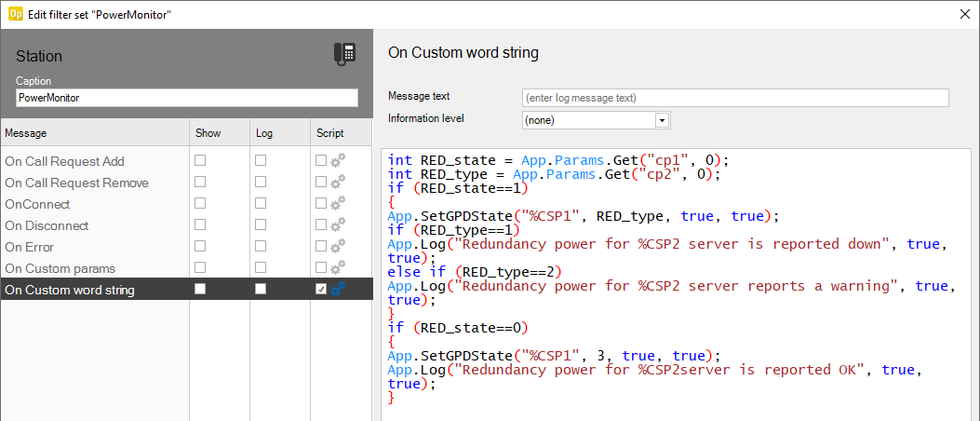Enable Show checkbox for On Call Request Add
Image resolution: width=980 pixels, height=421 pixels.
(x=200, y=160)
